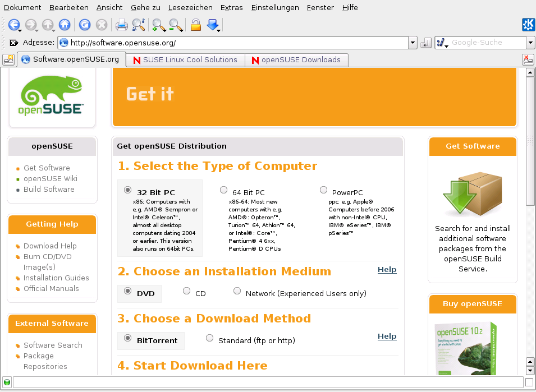
Task: Switch to the openSUSE Downloads tab
Action: [x=297, y=60]
